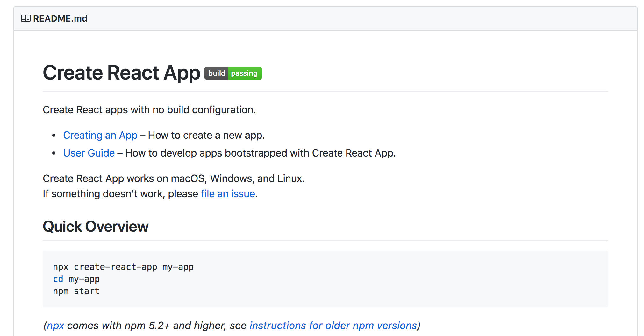Click the text about developing bootstrapped apps
Image resolution: width=644 pixels, height=336 pixels.
pos(261,153)
